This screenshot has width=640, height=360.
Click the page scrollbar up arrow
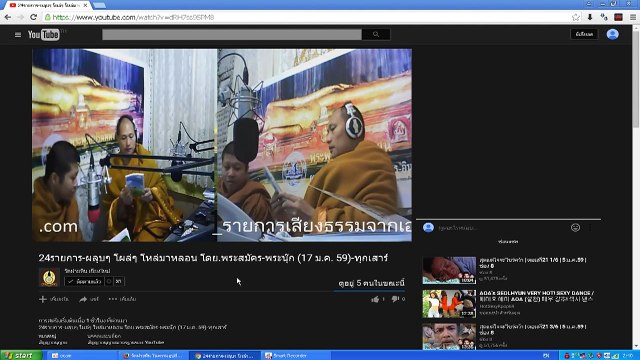coord(636,28)
